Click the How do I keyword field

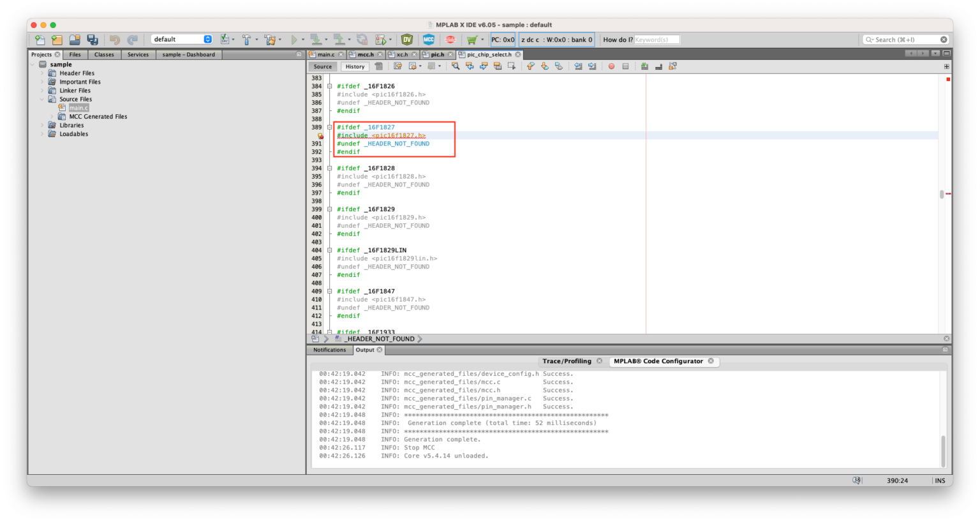pyautogui.click(x=657, y=40)
